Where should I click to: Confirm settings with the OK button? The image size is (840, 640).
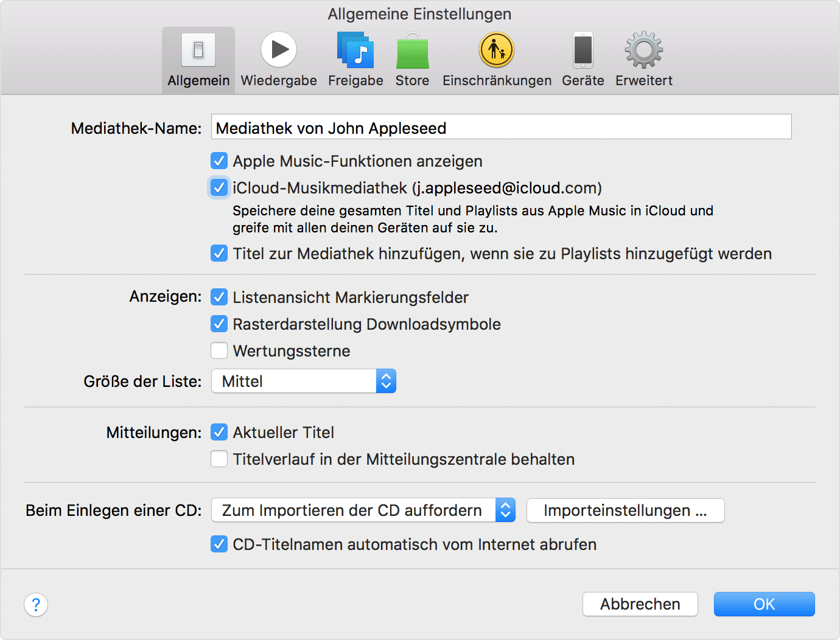tap(764, 604)
